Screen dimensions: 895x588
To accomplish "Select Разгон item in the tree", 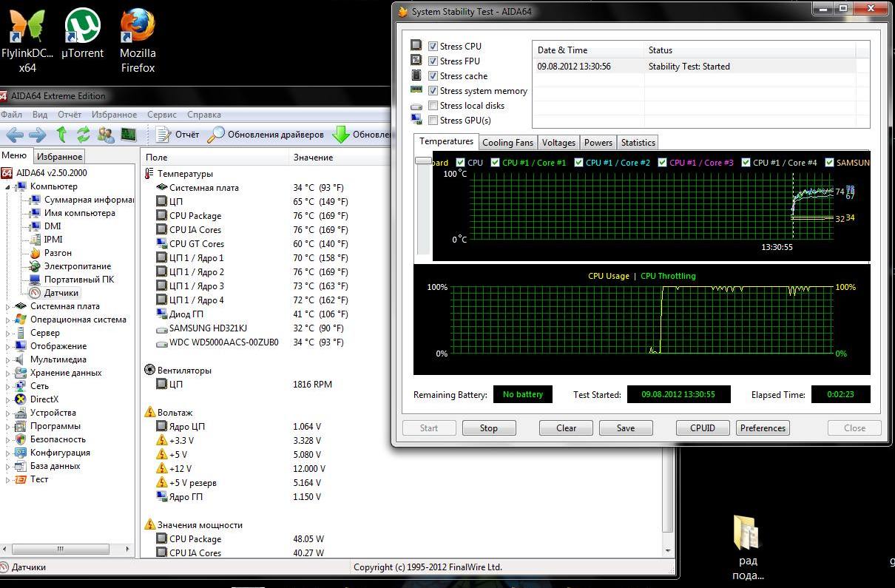I will pos(58,253).
